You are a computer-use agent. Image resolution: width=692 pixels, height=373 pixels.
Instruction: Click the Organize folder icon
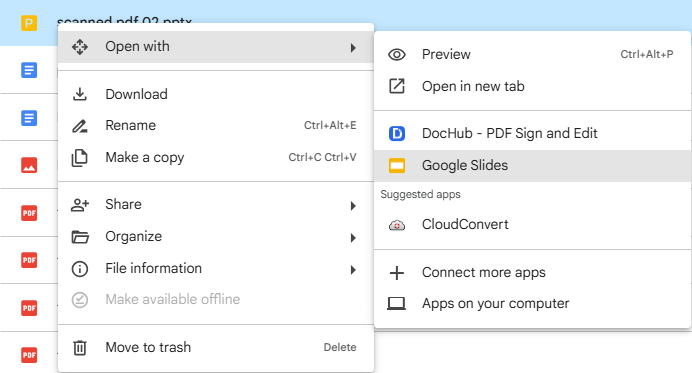80,237
